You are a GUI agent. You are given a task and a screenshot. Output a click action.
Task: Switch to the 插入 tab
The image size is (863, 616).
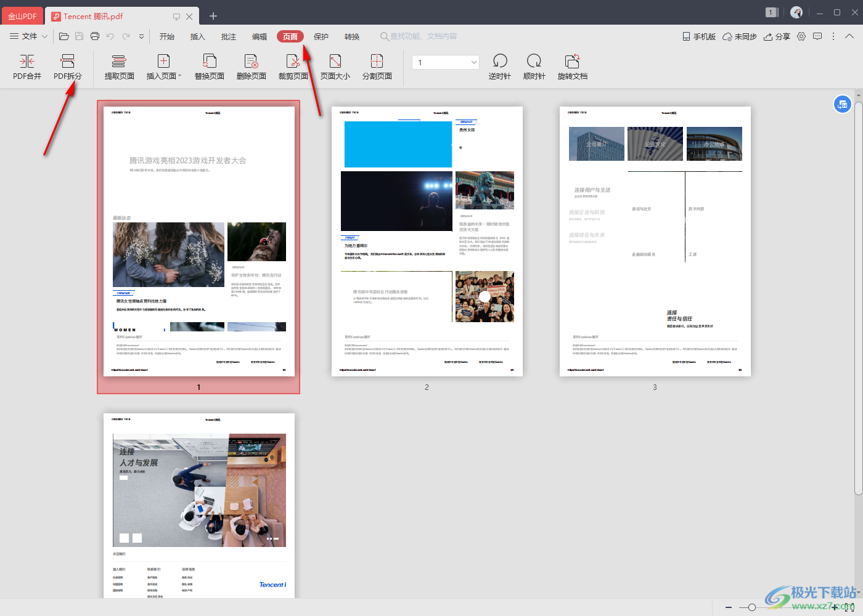(x=198, y=36)
